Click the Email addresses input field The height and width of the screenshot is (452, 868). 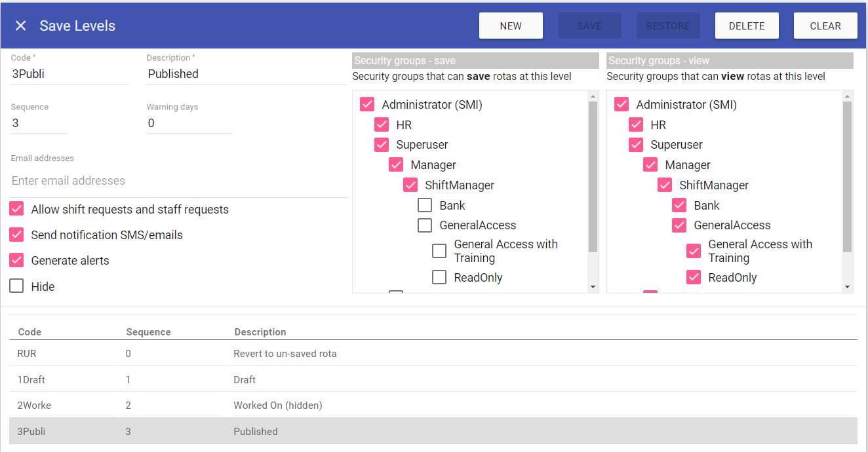tap(178, 181)
